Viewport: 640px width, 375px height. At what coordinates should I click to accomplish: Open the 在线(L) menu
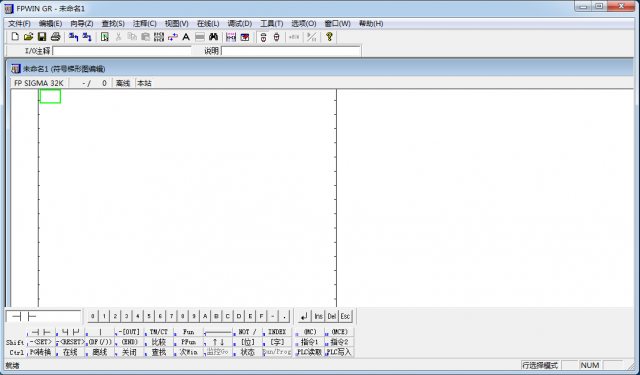[x=208, y=23]
